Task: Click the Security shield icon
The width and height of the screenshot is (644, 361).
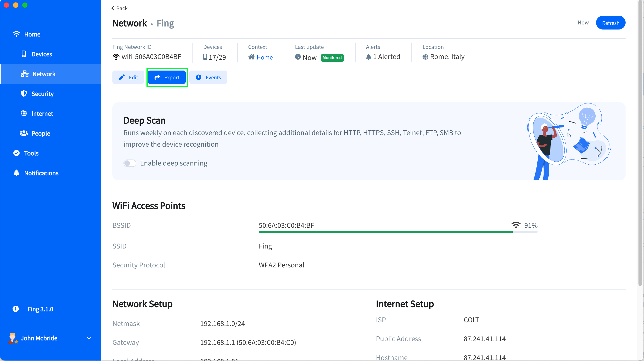Action: 24,94
